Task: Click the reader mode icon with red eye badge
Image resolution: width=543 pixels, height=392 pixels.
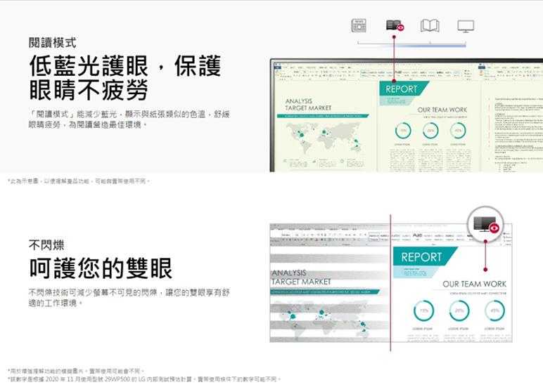Action: pos(395,26)
